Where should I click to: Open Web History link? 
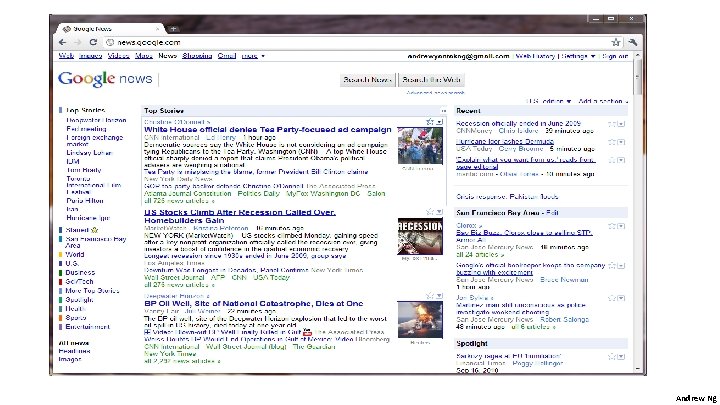(x=535, y=56)
